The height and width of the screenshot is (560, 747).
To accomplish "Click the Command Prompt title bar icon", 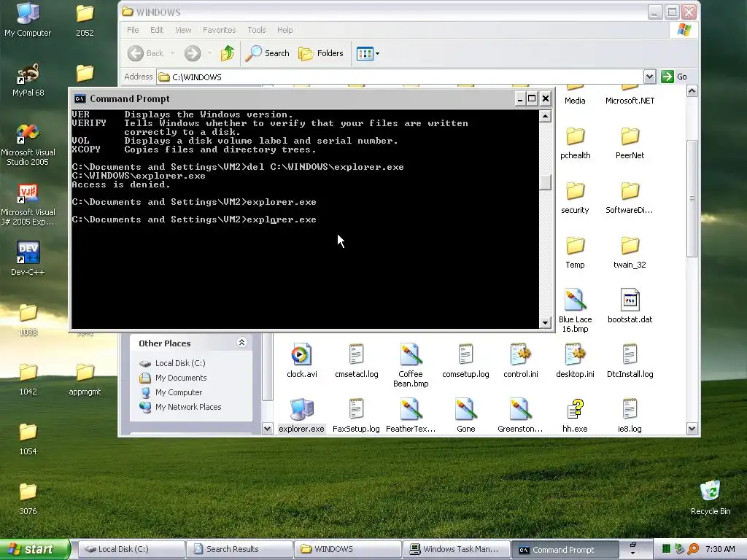I will 80,98.
